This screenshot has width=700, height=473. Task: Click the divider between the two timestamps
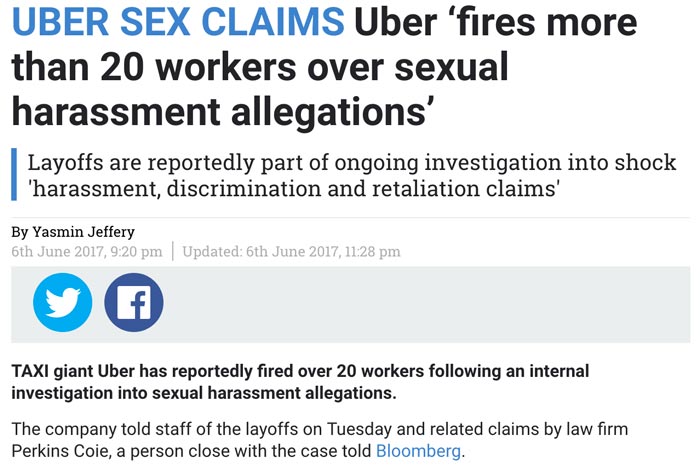[x=172, y=251]
